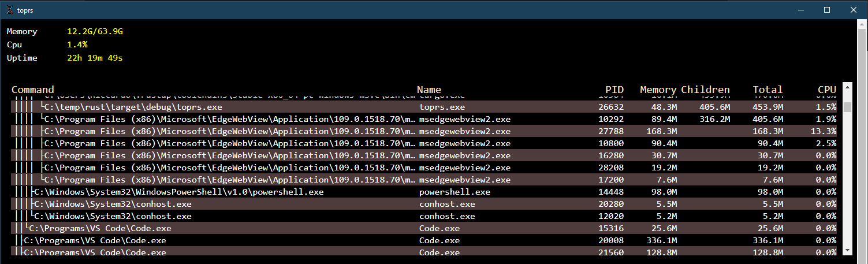868x264 pixels.
Task: Close the toprs window
Action: pyautogui.click(x=854, y=10)
